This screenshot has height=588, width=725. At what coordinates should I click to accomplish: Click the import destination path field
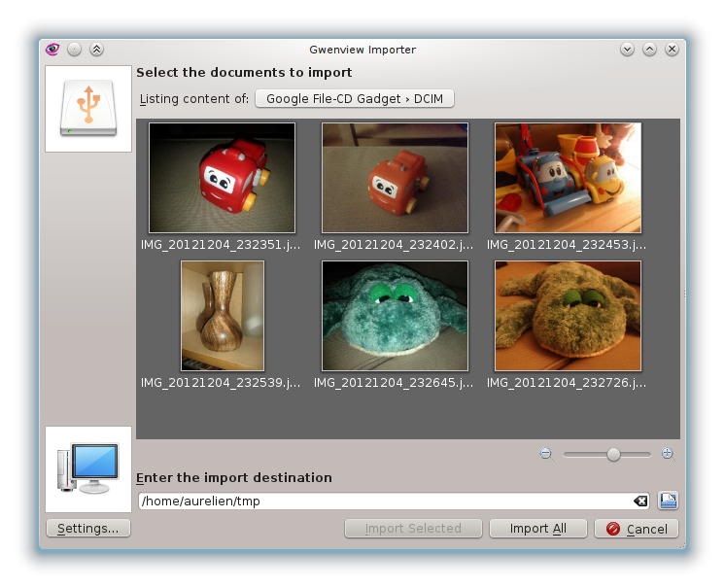(x=384, y=502)
